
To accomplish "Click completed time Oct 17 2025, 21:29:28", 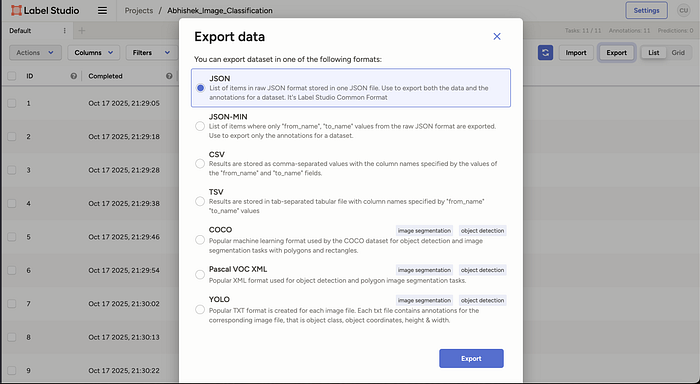I will pos(124,170).
